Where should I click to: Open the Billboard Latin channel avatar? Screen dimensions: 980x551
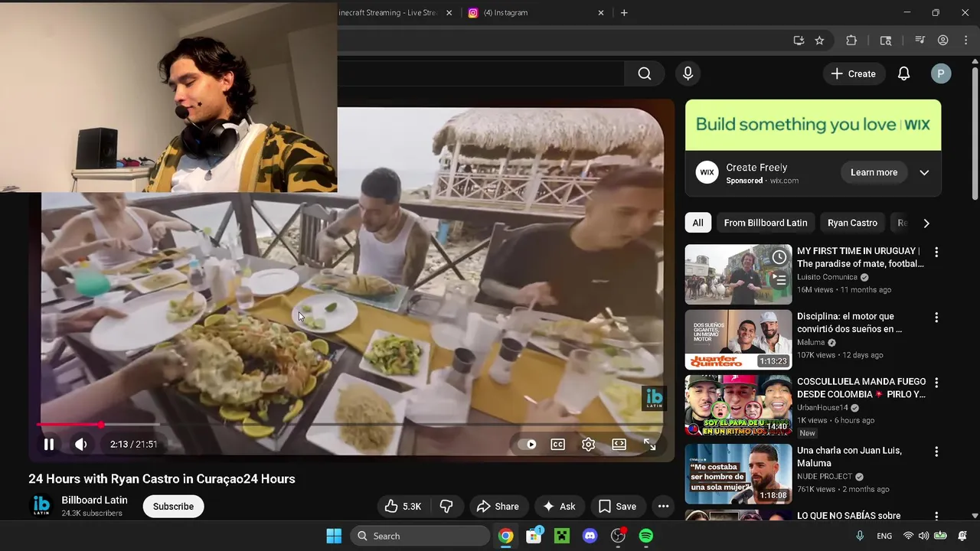point(41,506)
